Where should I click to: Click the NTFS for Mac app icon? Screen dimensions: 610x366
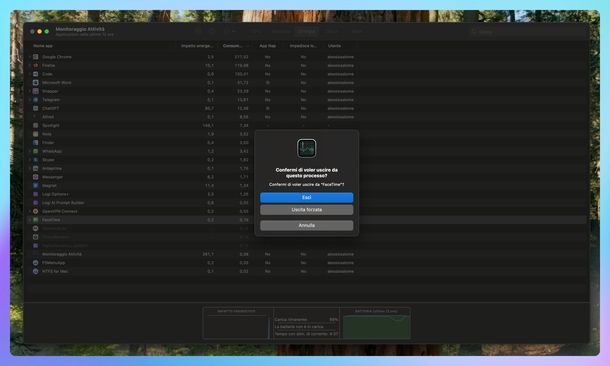tap(35, 271)
